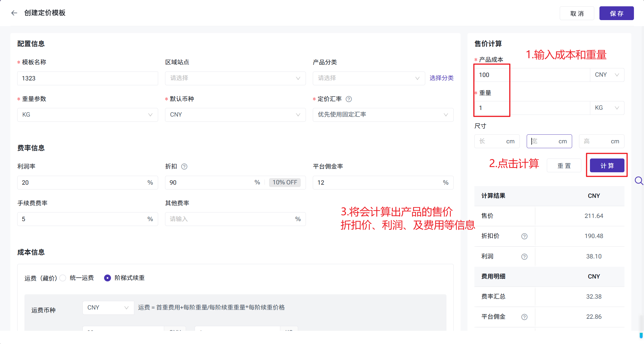Click help icon in 平台佣金 row
644x344 pixels.
click(524, 317)
